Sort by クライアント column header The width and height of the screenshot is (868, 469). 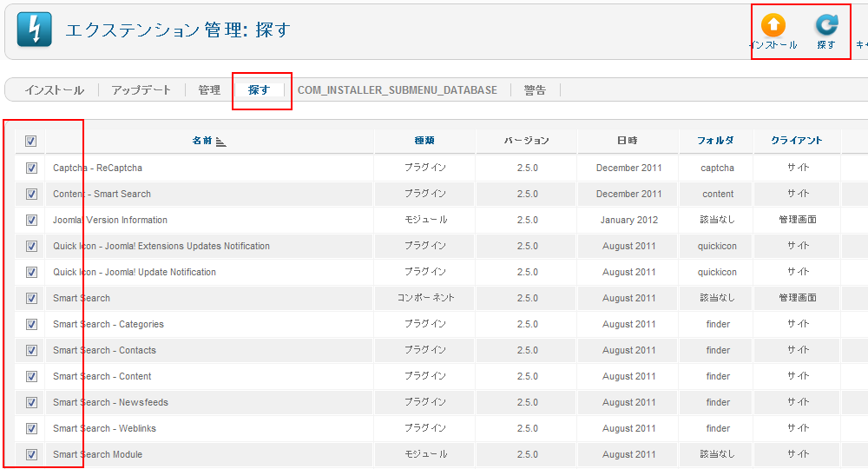coord(797,141)
